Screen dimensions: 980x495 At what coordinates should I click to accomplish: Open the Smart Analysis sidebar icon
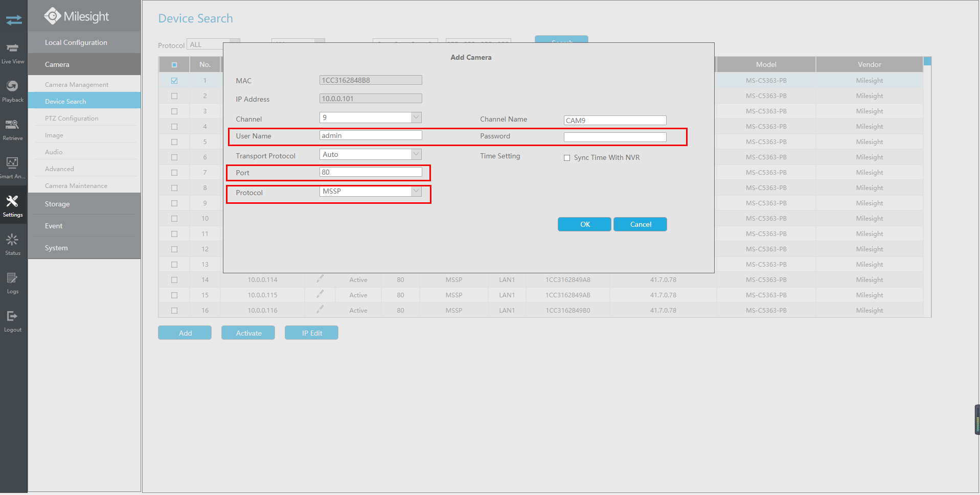coord(13,168)
